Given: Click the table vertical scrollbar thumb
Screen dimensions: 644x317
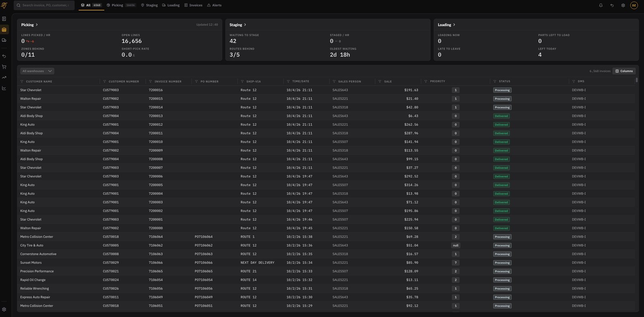Looking at the screenshot, I should click(x=636, y=80).
